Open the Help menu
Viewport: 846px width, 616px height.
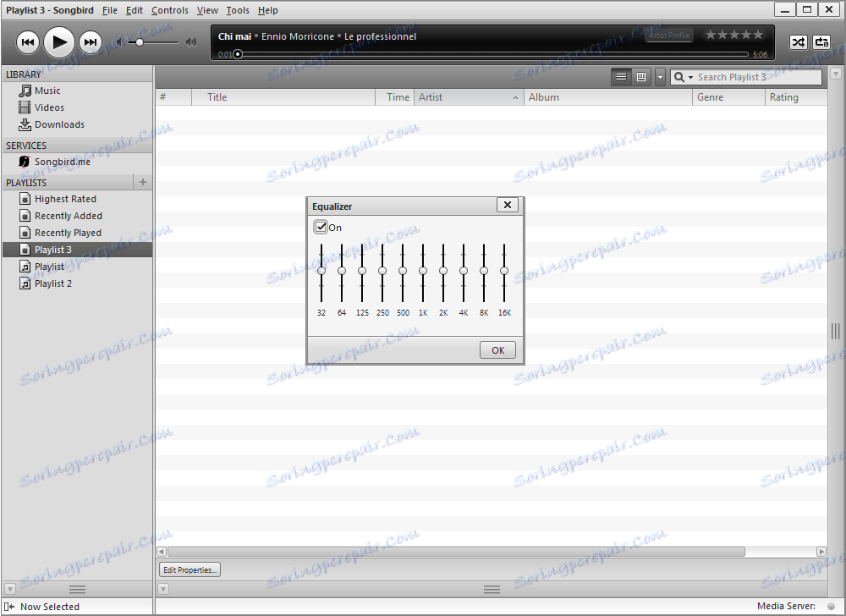pyautogui.click(x=267, y=10)
